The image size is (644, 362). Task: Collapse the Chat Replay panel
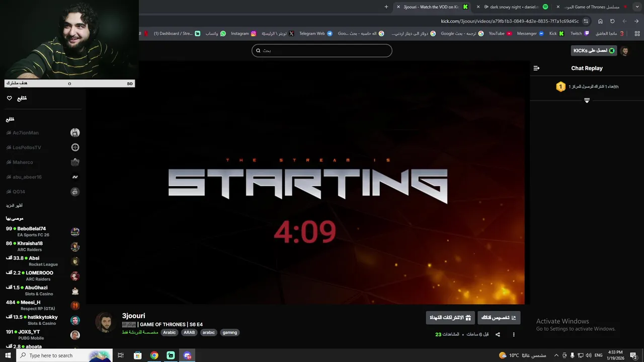(536, 68)
